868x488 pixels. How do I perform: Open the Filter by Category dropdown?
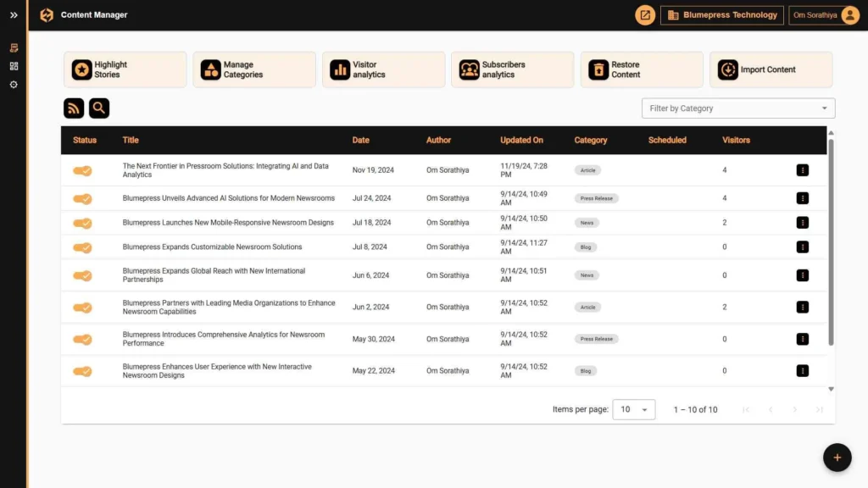(737, 108)
